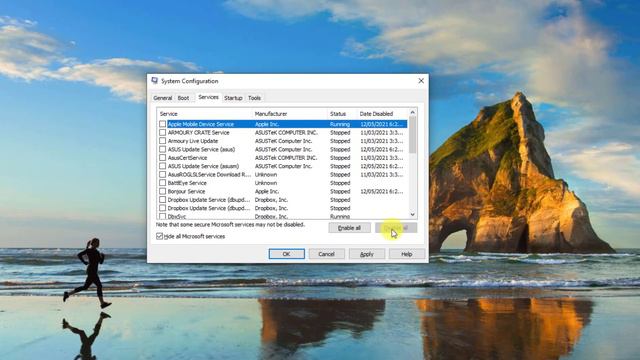Check the AsusCertService checkbox
This screenshot has height=360, width=640.
[162, 158]
